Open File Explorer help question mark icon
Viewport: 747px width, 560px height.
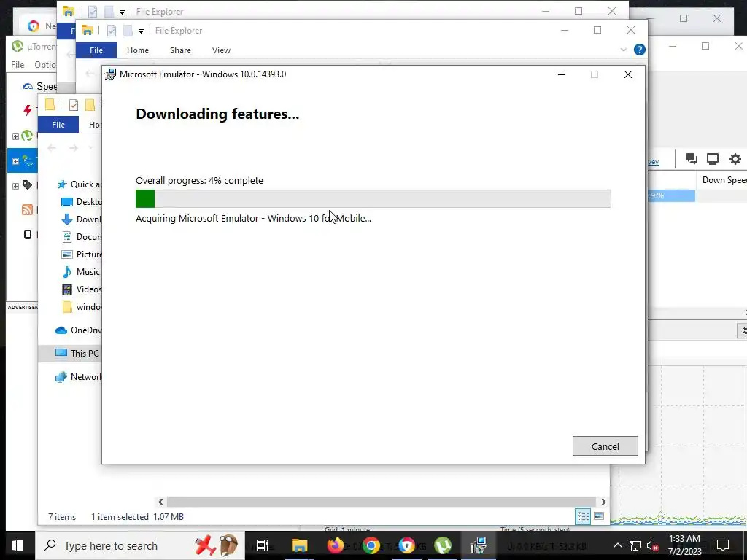click(x=639, y=50)
